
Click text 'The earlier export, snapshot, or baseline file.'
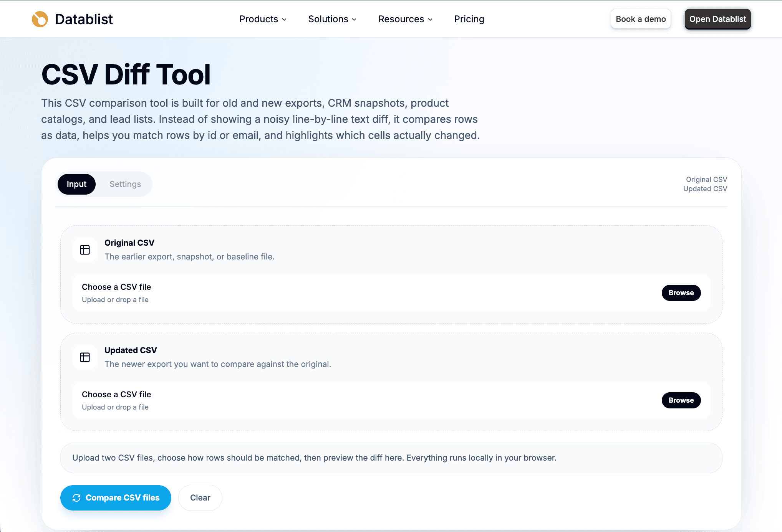pyautogui.click(x=189, y=257)
